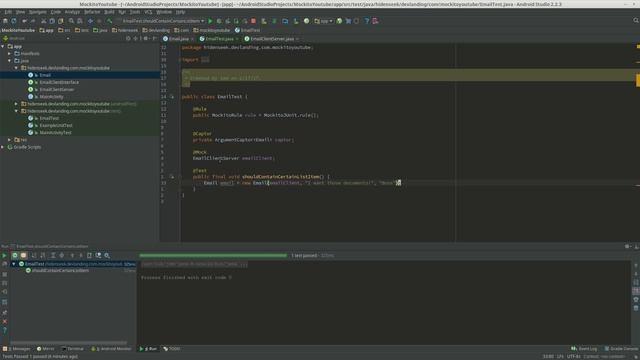
Task: Click the Run panel help question mark icon
Action: pos(4,331)
